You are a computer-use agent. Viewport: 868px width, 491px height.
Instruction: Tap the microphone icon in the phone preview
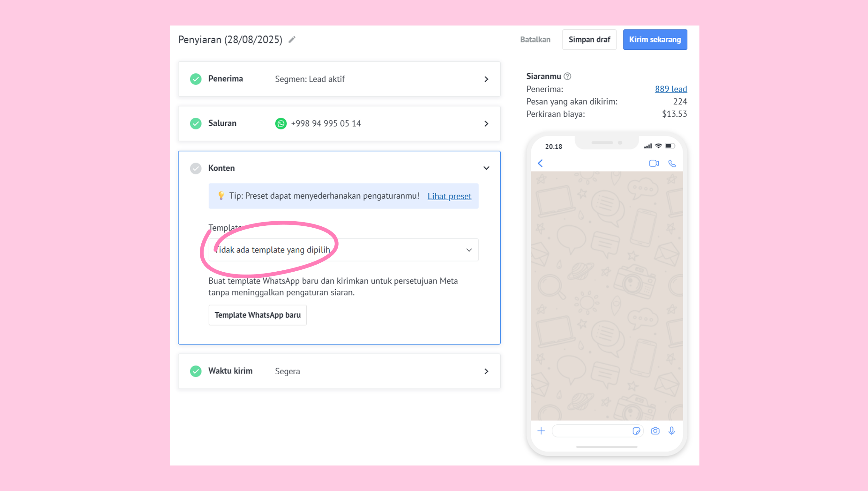(672, 431)
